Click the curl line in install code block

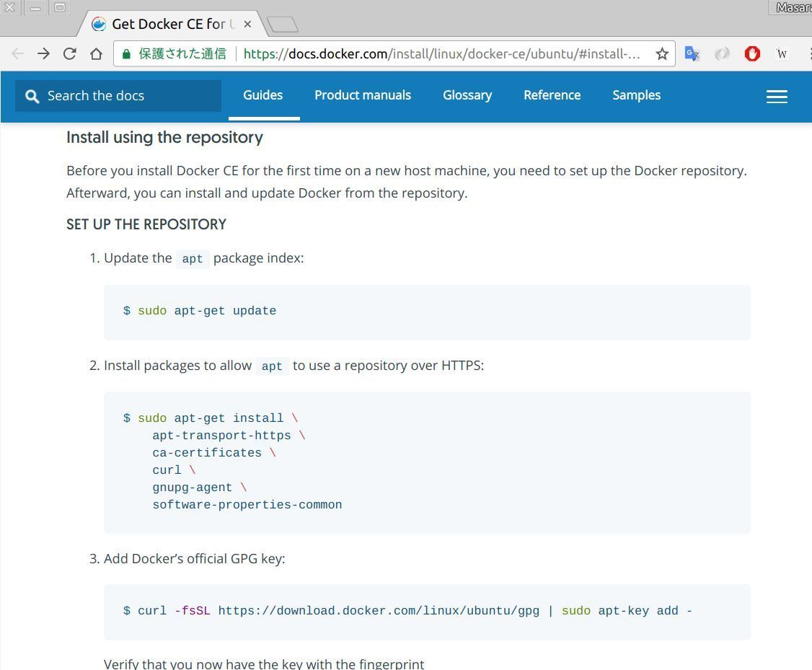174,470
